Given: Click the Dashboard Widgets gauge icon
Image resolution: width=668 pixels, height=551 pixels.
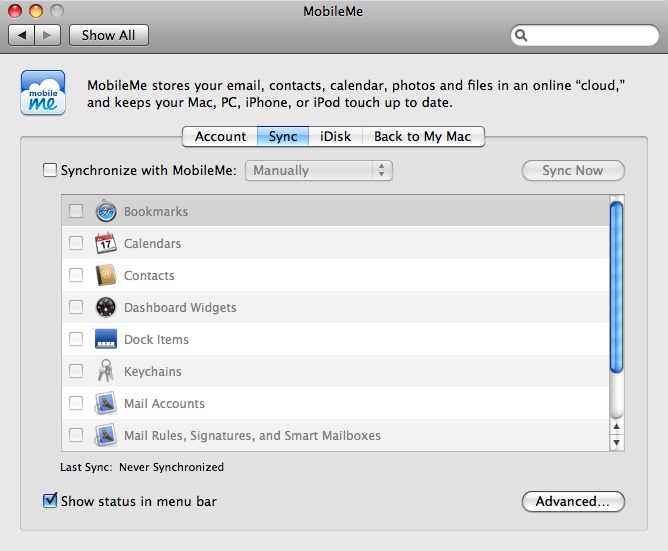Looking at the screenshot, I should pyautogui.click(x=106, y=307).
